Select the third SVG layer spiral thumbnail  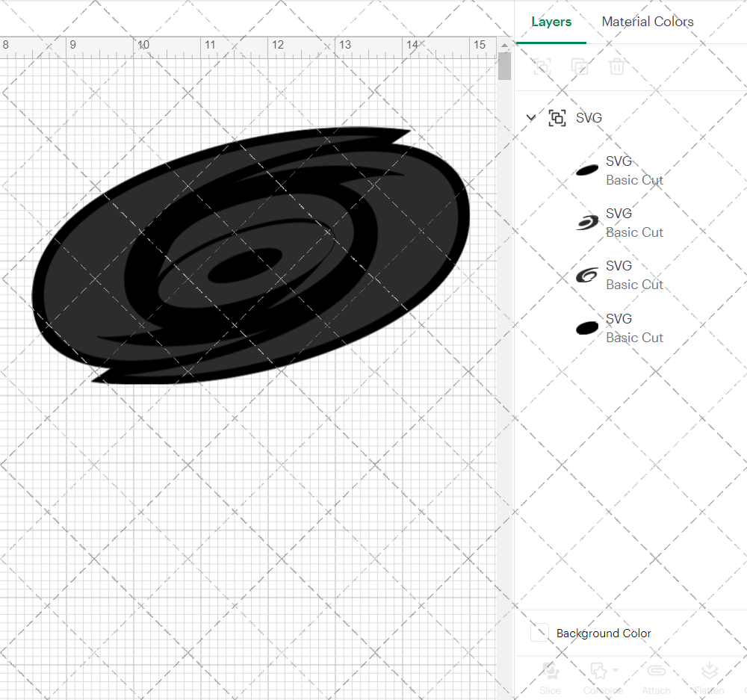(587, 275)
